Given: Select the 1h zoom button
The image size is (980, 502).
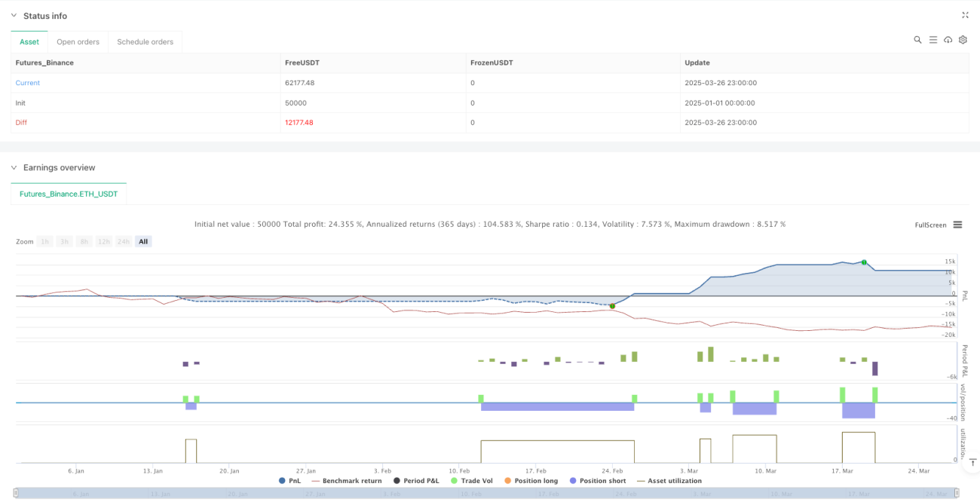Looking at the screenshot, I should coord(45,242).
